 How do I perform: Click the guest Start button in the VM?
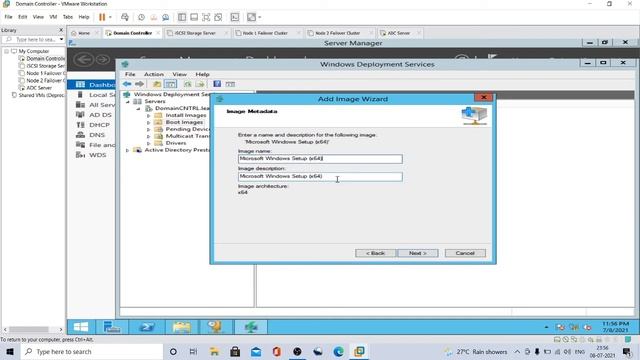point(81,327)
